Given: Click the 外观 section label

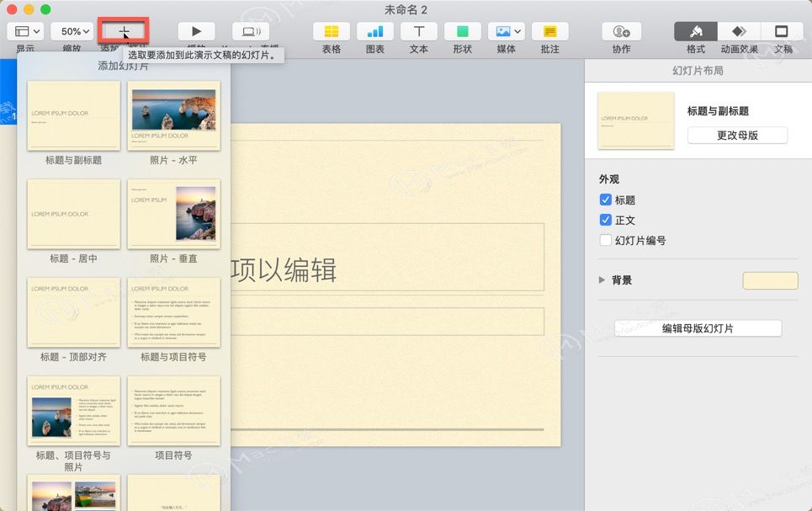Looking at the screenshot, I should coord(609,179).
